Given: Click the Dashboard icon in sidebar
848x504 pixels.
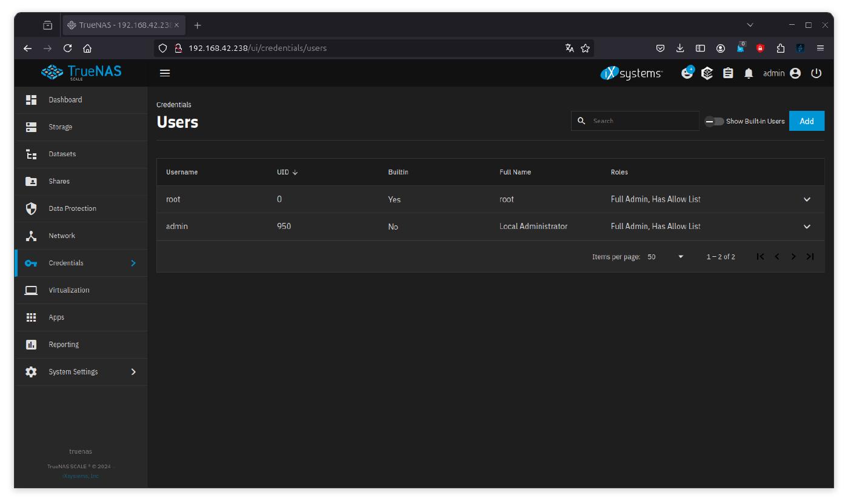Looking at the screenshot, I should tap(31, 100).
